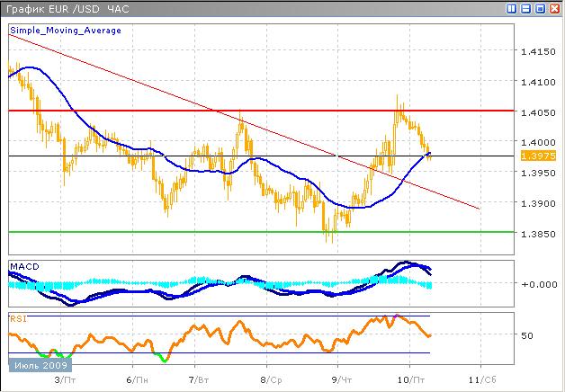Click the 6/Пн date label
565x392 pixels.
[137, 379]
